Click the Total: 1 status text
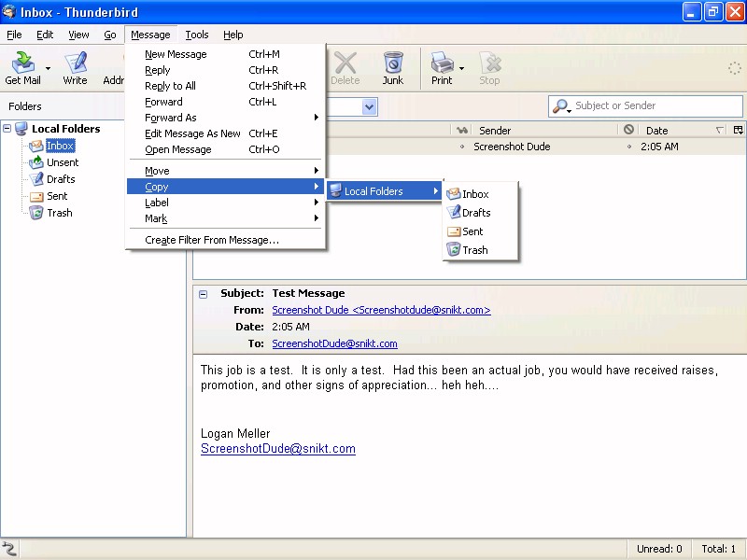747x560 pixels. point(718,549)
